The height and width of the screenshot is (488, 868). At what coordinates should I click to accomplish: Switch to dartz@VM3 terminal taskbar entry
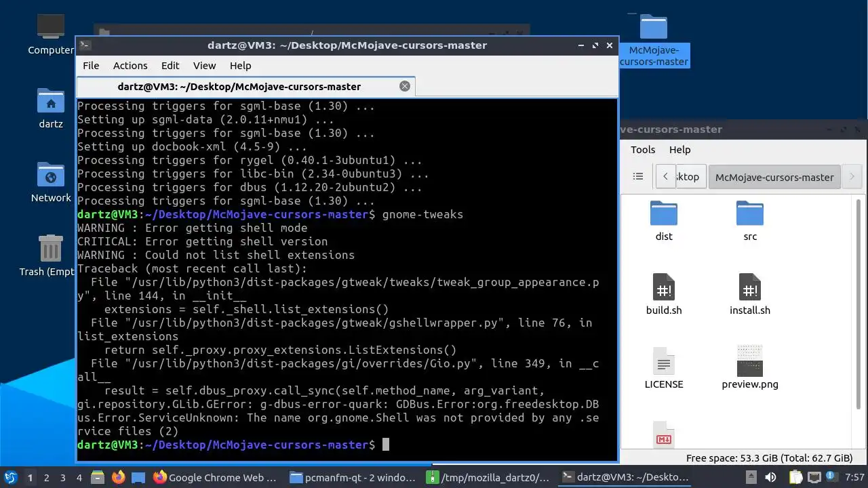coord(627,477)
